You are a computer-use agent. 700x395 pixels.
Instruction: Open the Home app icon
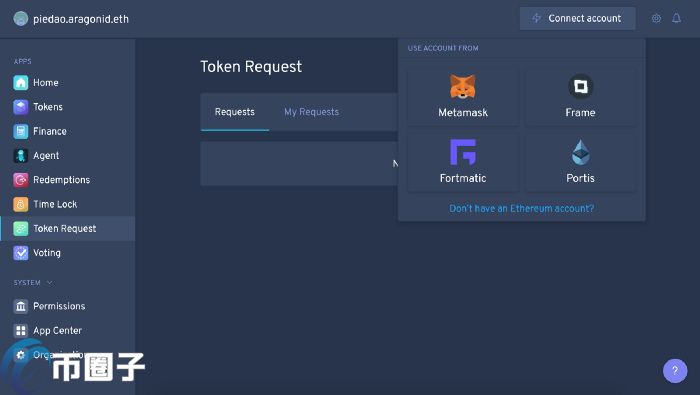(21, 83)
